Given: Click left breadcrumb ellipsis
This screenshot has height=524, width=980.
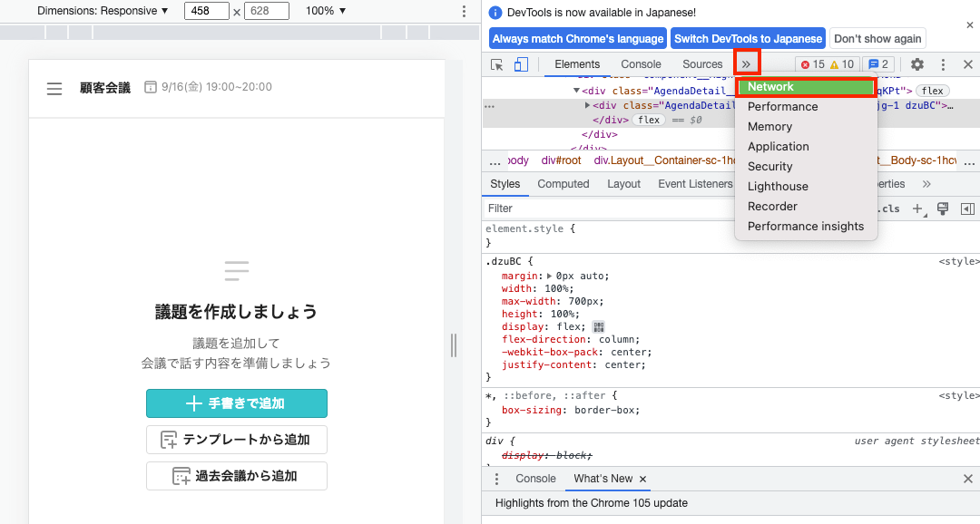Looking at the screenshot, I should click(x=495, y=161).
